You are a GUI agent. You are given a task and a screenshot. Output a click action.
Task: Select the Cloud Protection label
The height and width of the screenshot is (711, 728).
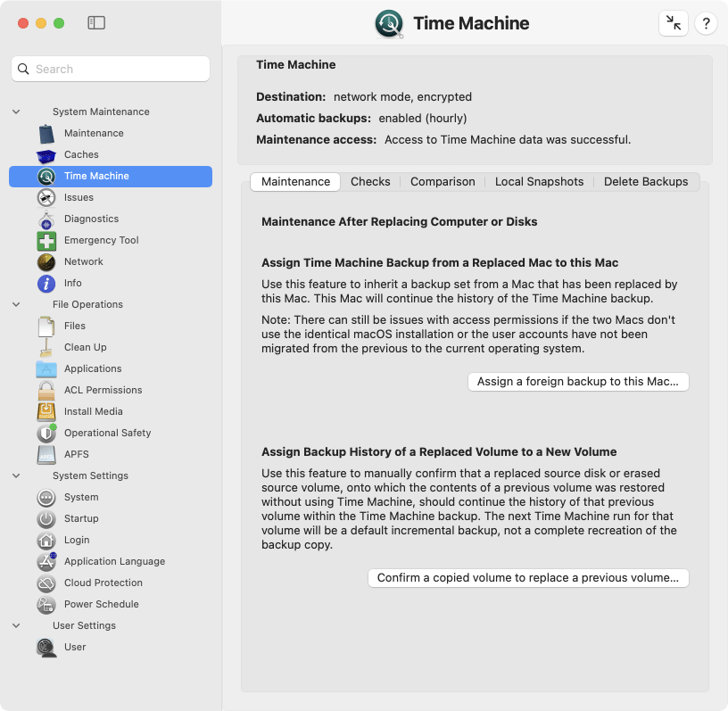(103, 583)
